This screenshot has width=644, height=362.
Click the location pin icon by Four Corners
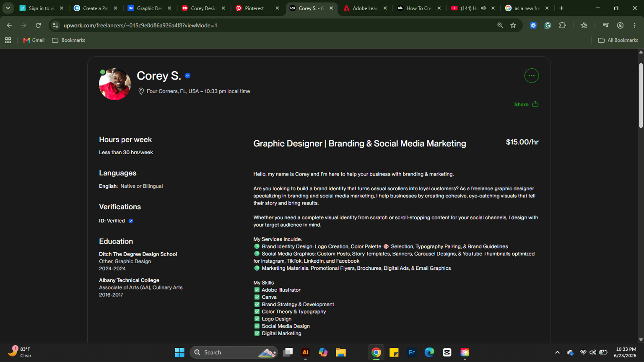point(141,91)
